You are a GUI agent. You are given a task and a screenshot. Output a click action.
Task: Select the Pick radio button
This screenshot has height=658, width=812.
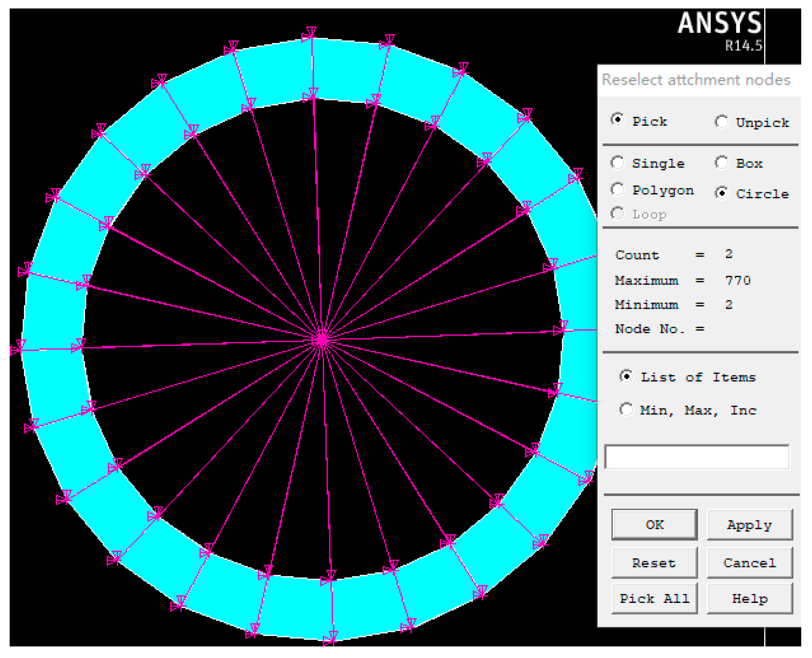click(617, 120)
